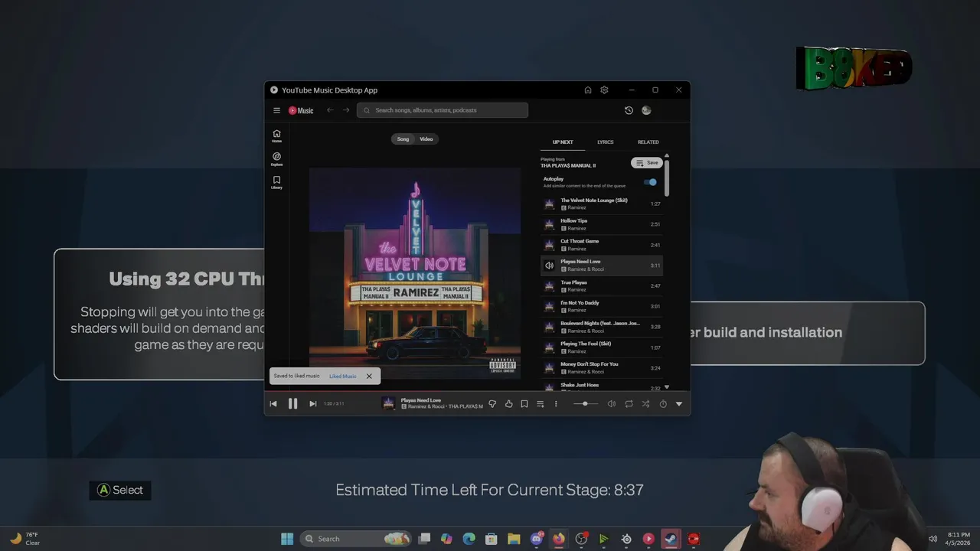Play Boulevard Nights from the queue
Image resolution: width=980 pixels, height=551 pixels.
point(602,327)
